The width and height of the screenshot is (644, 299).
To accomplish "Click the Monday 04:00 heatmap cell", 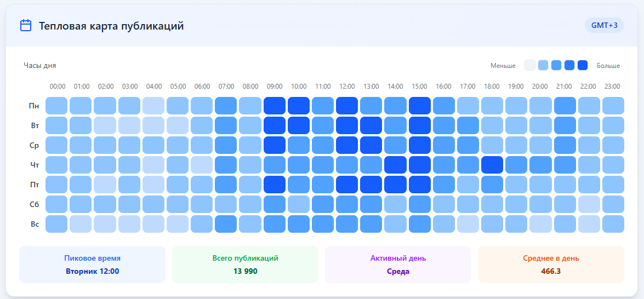I will coord(153,106).
